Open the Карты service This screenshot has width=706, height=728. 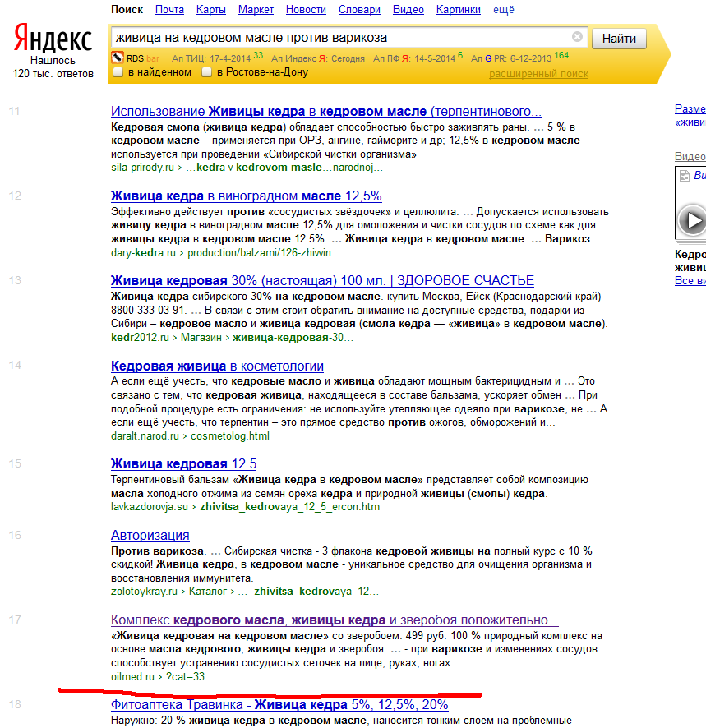pos(211,10)
